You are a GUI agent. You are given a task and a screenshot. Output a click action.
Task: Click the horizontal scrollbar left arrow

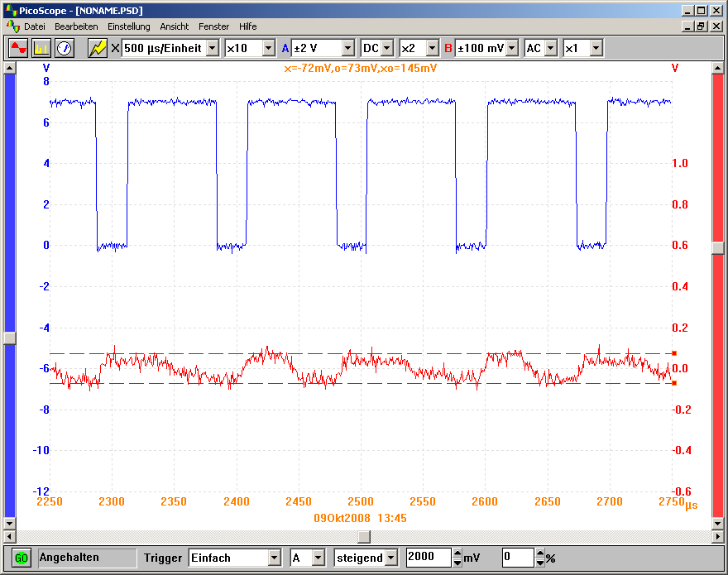click(x=9, y=536)
